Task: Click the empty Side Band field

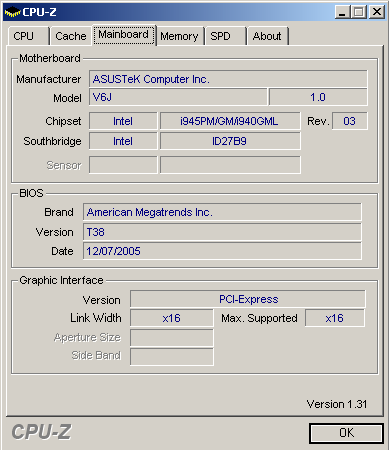Action: pyautogui.click(x=172, y=357)
